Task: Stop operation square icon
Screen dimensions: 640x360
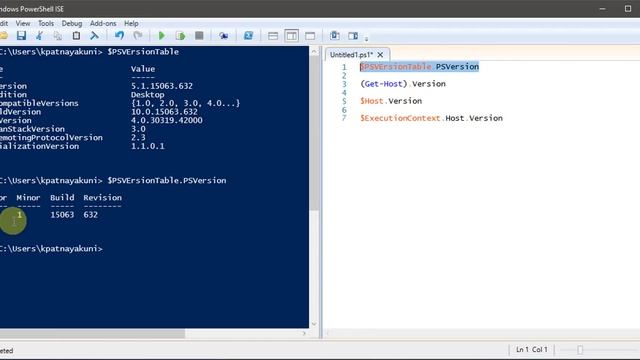Action: 199,36
